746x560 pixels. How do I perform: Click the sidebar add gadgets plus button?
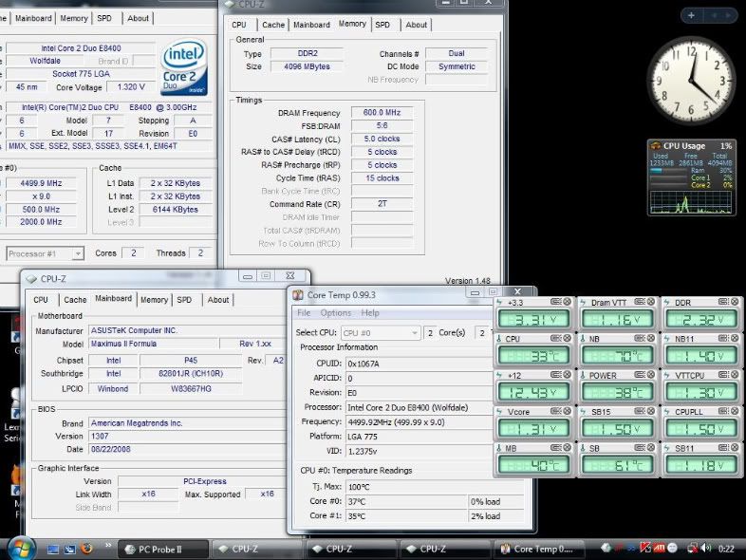[x=691, y=15]
